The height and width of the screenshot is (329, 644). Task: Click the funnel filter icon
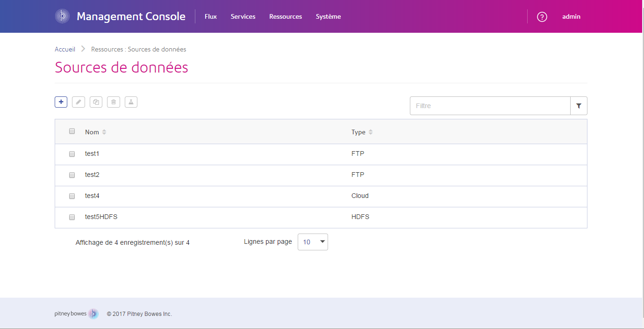point(579,106)
